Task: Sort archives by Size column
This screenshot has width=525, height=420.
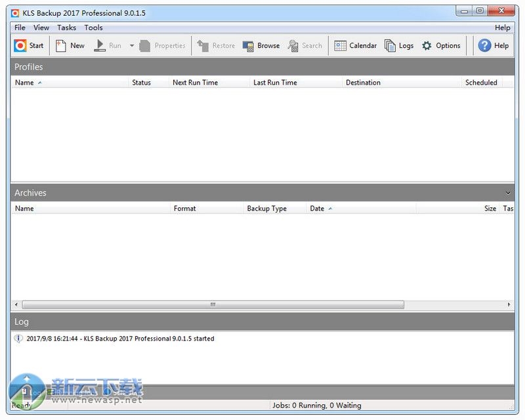Action: [457, 208]
